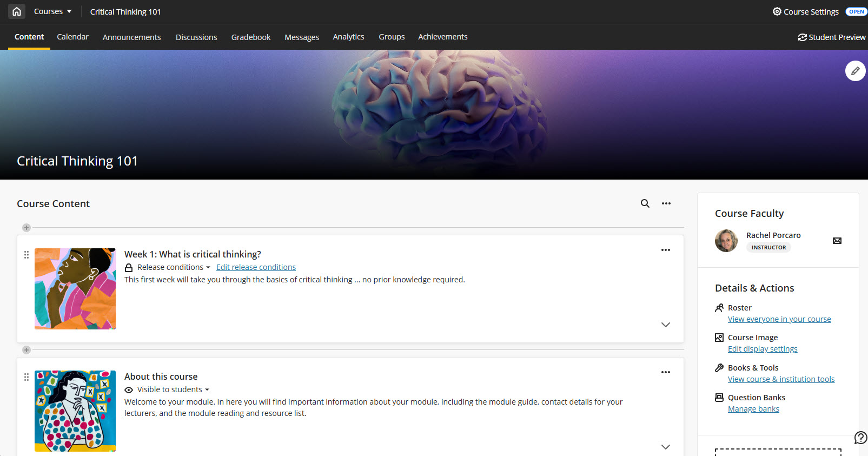This screenshot has height=456, width=868.
Task: Click View everyone in your course link
Action: [779, 319]
